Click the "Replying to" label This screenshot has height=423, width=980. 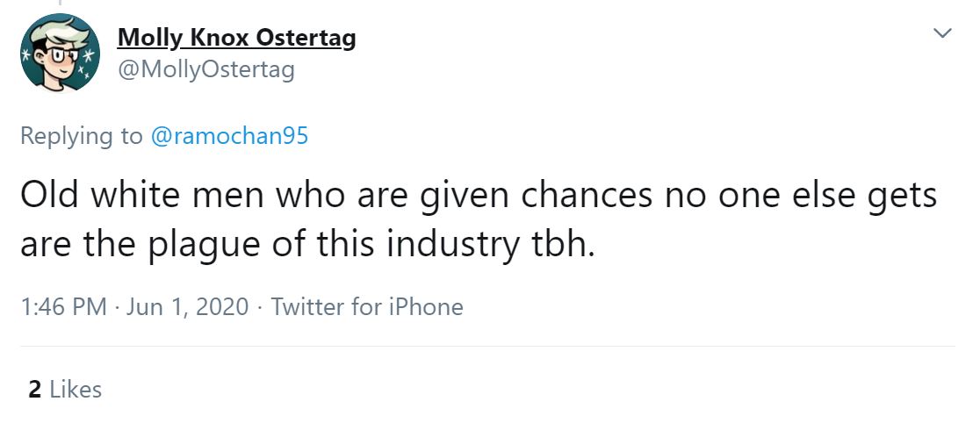[81, 136]
